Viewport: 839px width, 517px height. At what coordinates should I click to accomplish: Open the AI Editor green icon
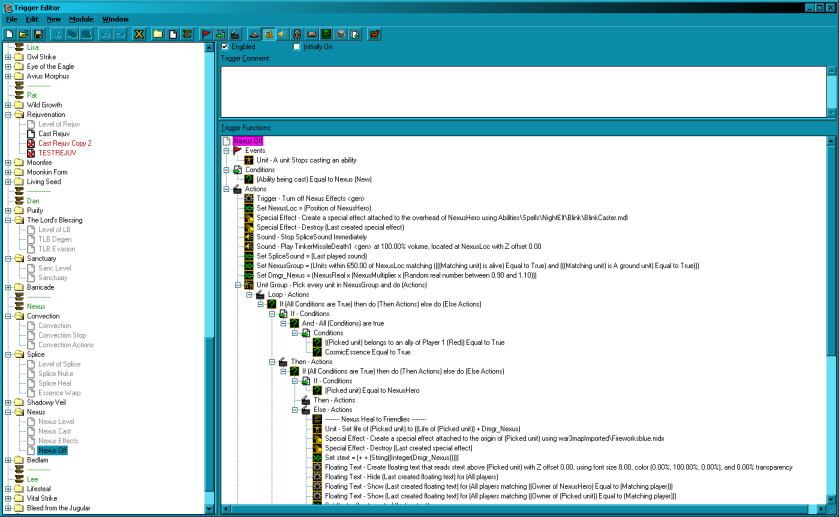click(x=326, y=34)
